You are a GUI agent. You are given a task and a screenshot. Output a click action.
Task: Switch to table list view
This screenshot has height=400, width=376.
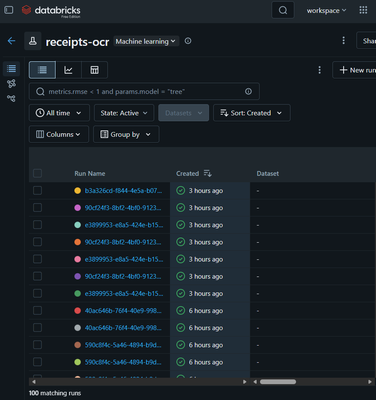click(x=42, y=70)
